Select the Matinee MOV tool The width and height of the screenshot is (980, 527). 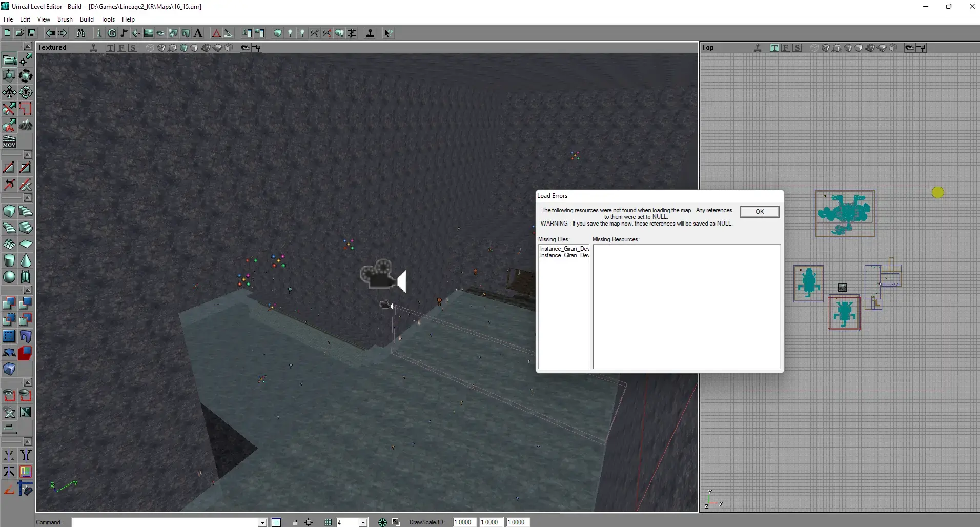(9, 141)
